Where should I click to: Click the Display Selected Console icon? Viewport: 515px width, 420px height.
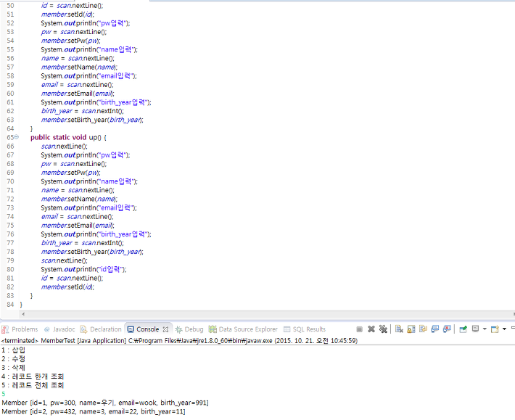[x=475, y=329]
